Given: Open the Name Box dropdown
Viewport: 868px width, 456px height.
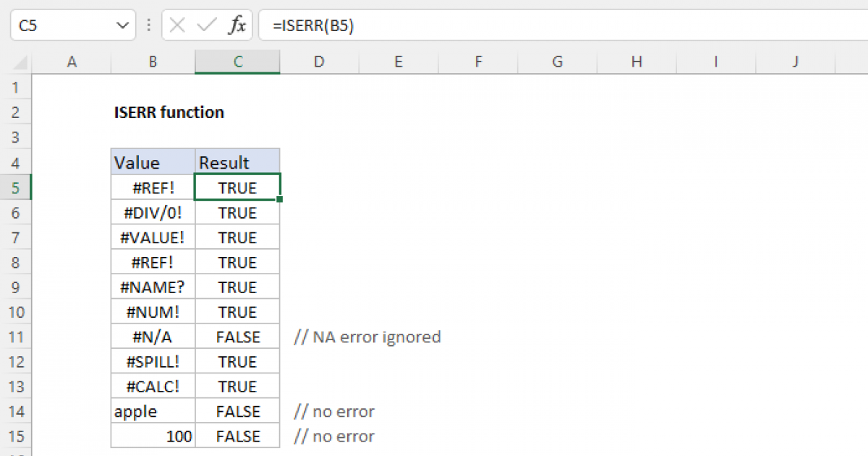Looking at the screenshot, I should pyautogui.click(x=122, y=25).
